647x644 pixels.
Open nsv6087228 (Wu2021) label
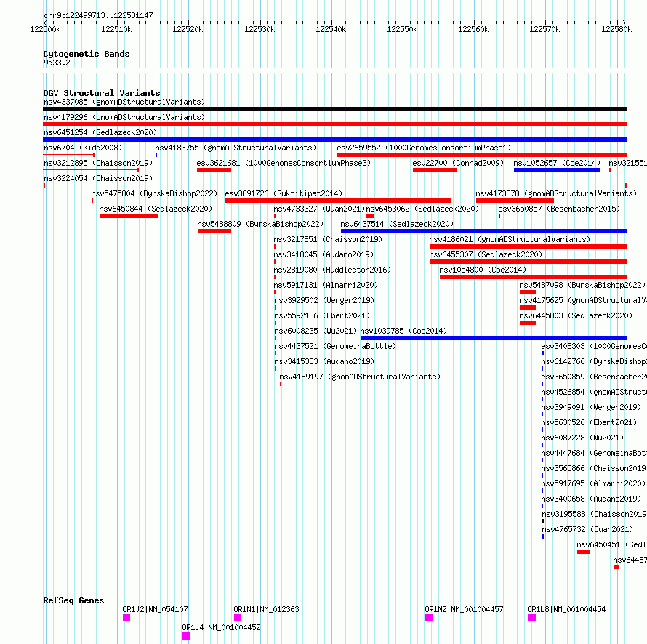[x=582, y=438]
